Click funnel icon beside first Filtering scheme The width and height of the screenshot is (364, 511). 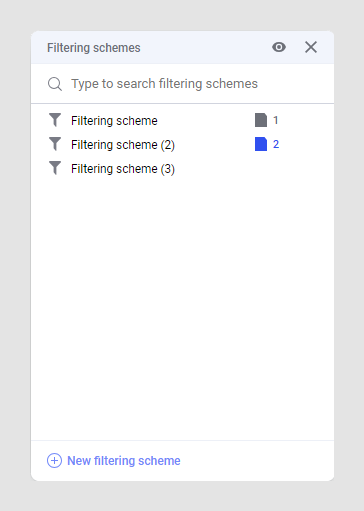pyautogui.click(x=55, y=120)
